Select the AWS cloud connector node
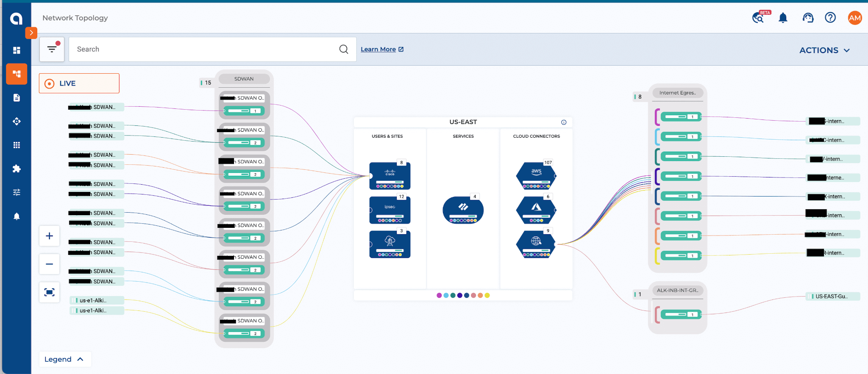Viewport: 868px width, 374px height. pos(536,176)
